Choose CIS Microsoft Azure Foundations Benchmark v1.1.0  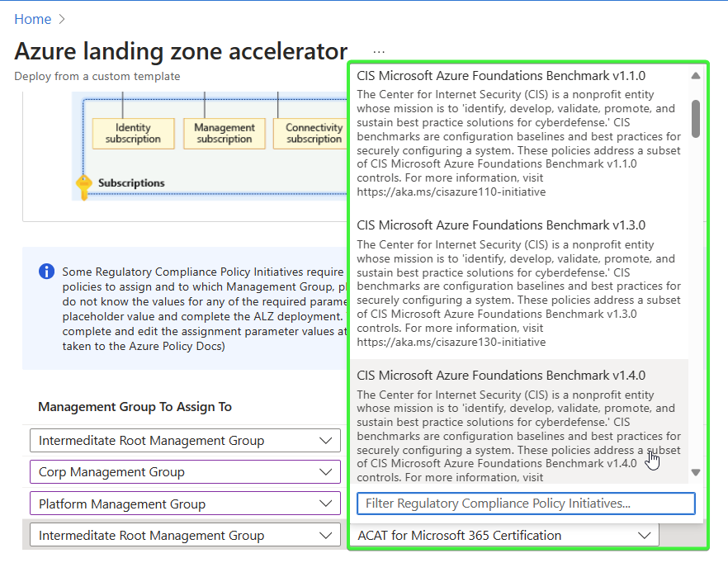coord(519,134)
